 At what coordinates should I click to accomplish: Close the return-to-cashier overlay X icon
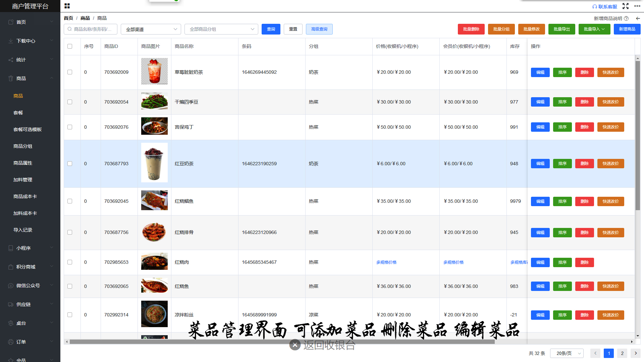(295, 345)
